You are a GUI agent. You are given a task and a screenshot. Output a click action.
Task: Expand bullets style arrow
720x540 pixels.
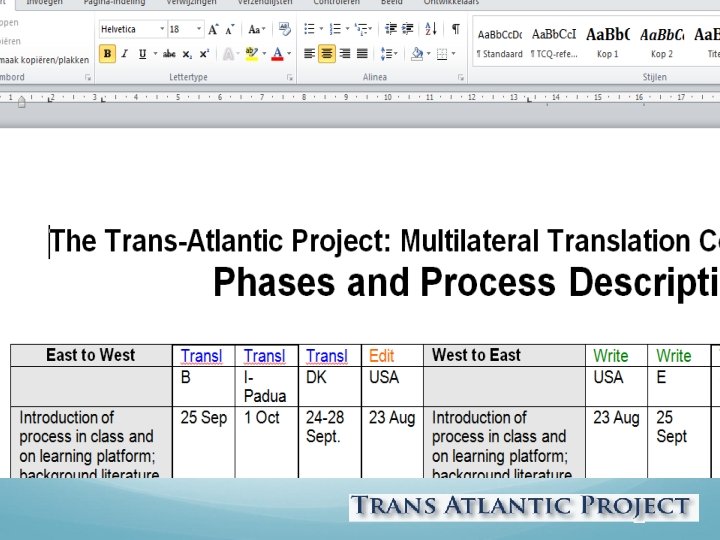(321, 29)
